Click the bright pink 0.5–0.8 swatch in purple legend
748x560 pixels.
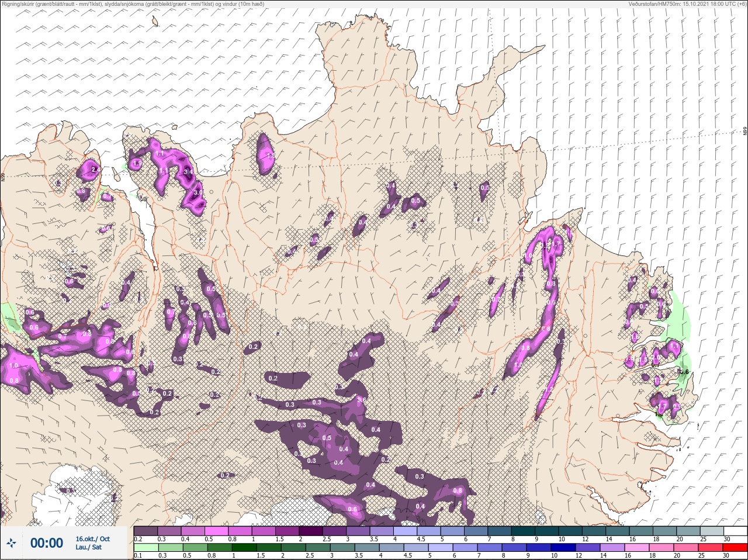(217, 531)
